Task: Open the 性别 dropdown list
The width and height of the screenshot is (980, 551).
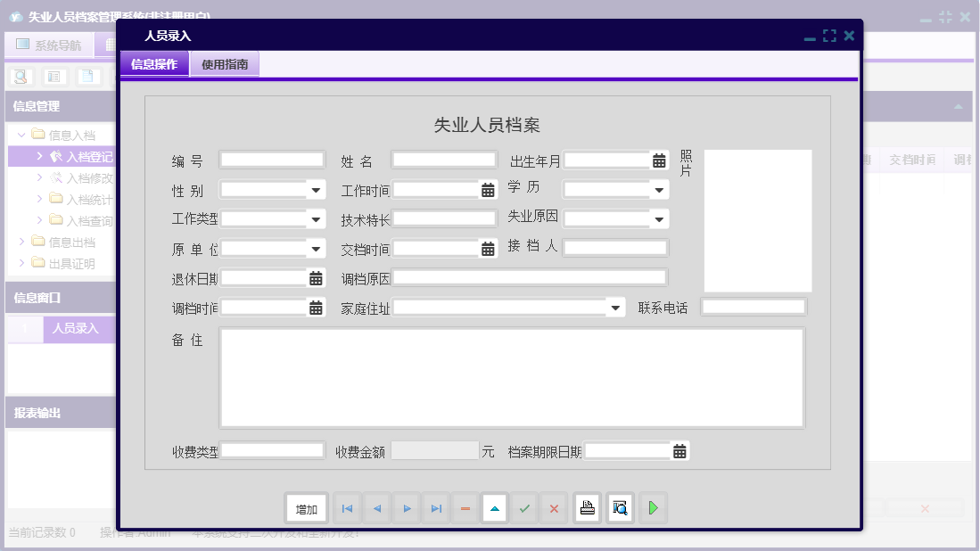Action: 315,189
